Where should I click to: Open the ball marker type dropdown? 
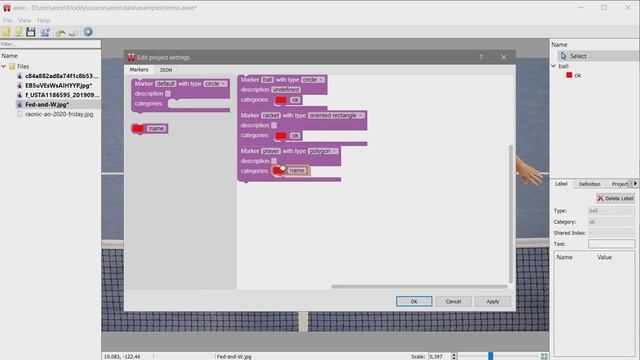click(x=313, y=80)
